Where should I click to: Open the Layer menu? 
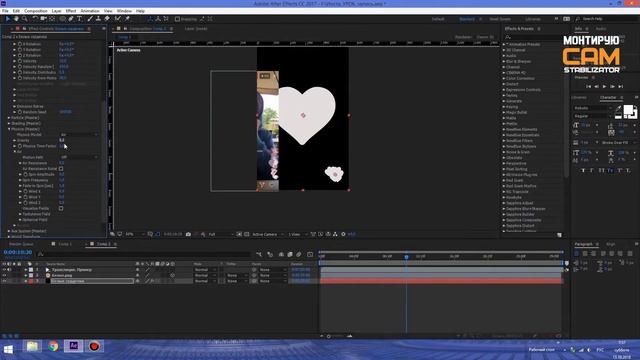[57, 11]
